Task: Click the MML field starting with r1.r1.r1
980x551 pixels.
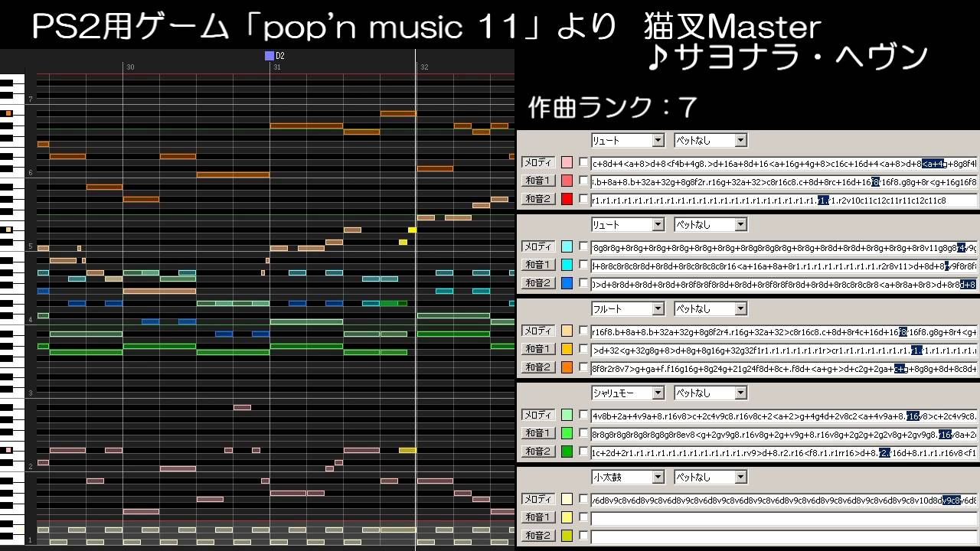Action: point(785,200)
